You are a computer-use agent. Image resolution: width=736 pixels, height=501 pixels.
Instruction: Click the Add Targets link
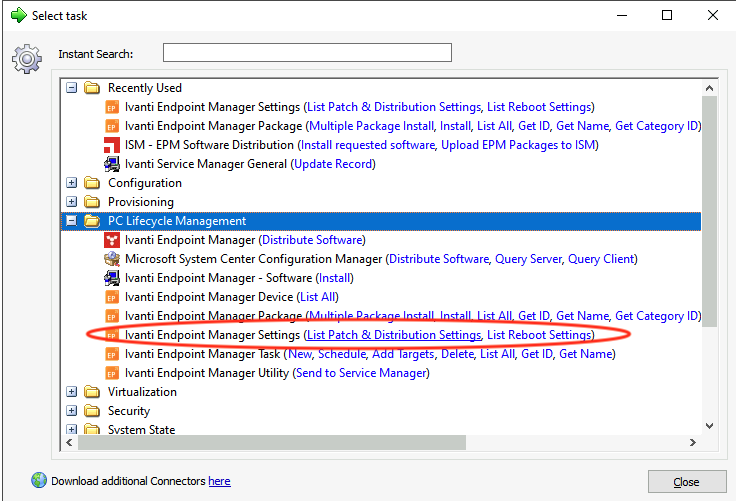(x=403, y=354)
